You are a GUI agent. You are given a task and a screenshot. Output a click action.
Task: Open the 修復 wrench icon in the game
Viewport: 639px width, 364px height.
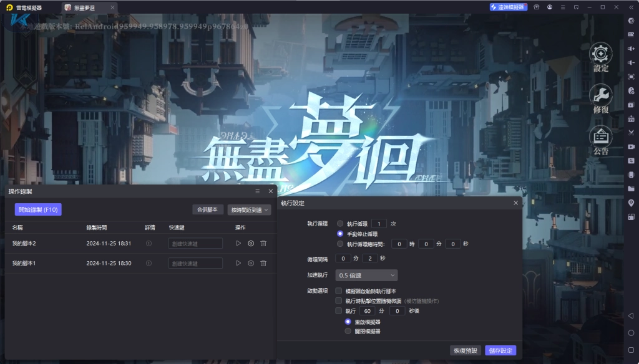point(601,99)
